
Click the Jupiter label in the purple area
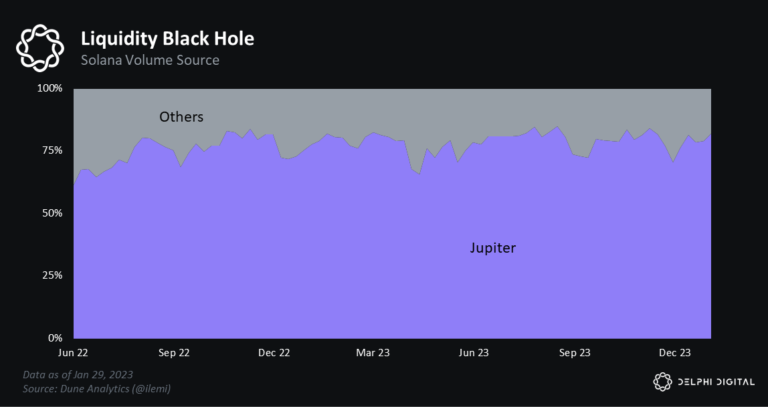pos(493,247)
